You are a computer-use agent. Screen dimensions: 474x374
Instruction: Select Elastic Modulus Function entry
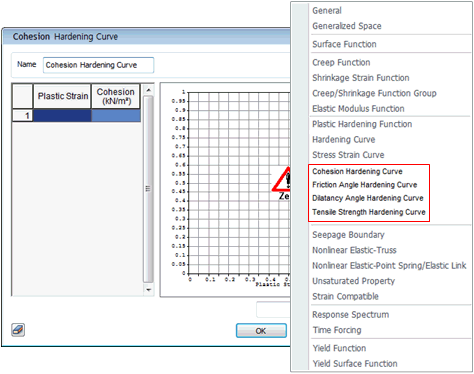(x=358, y=109)
